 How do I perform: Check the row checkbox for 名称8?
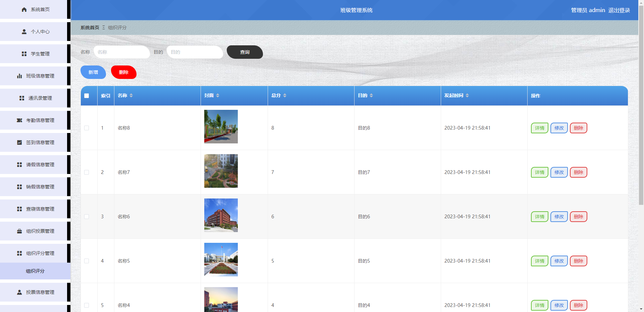87,128
